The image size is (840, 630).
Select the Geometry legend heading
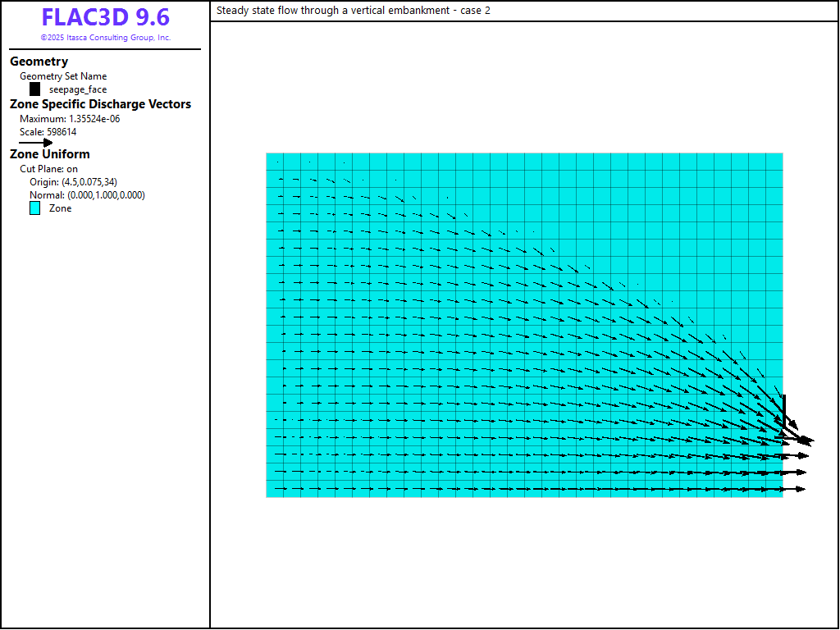tap(39, 62)
